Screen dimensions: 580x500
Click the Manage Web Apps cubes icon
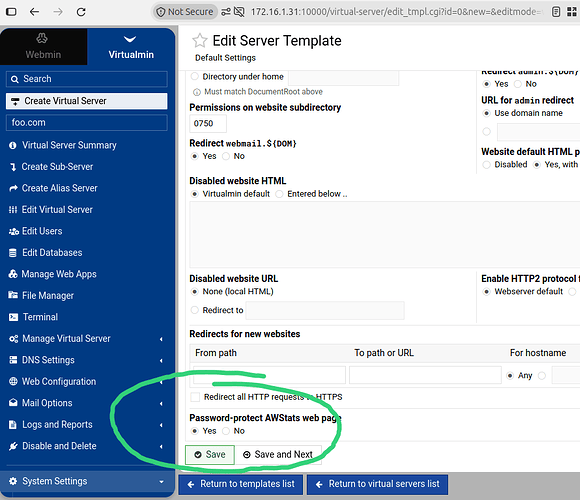click(13, 274)
